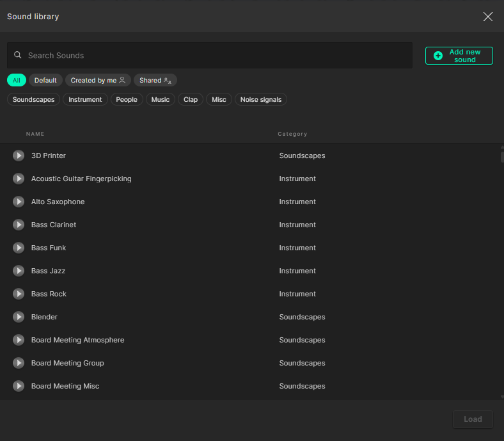Sort by NAME column header

click(x=35, y=134)
